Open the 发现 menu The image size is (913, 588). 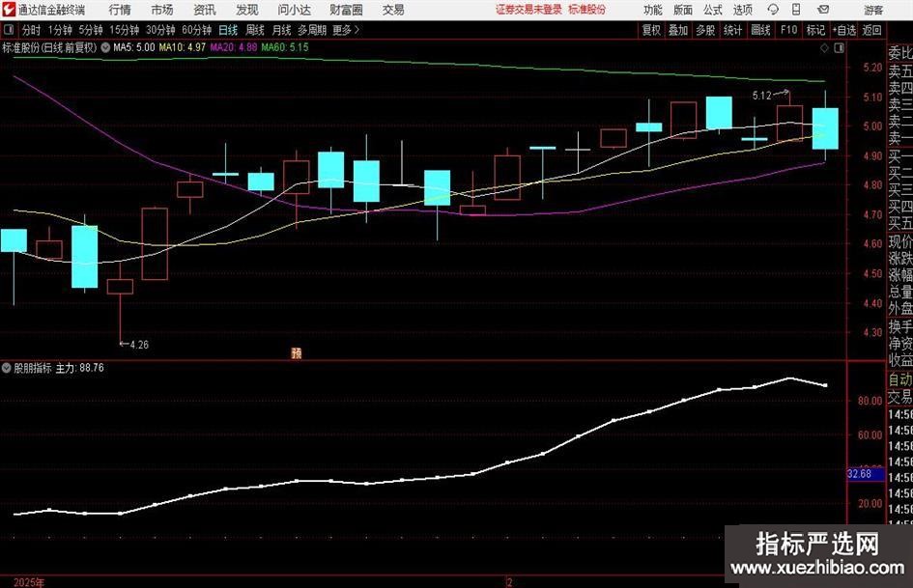tap(247, 10)
